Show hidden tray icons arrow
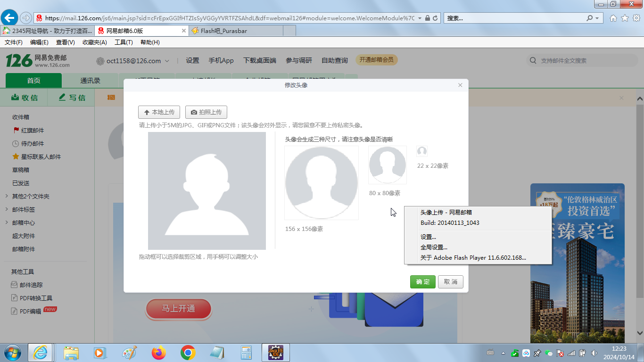Viewport: 644px width, 362px height. point(503,353)
